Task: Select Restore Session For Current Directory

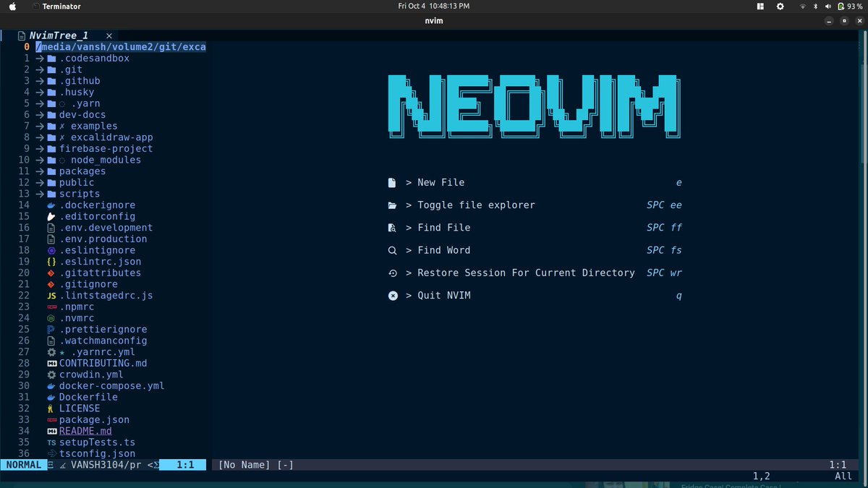Action: [535, 273]
